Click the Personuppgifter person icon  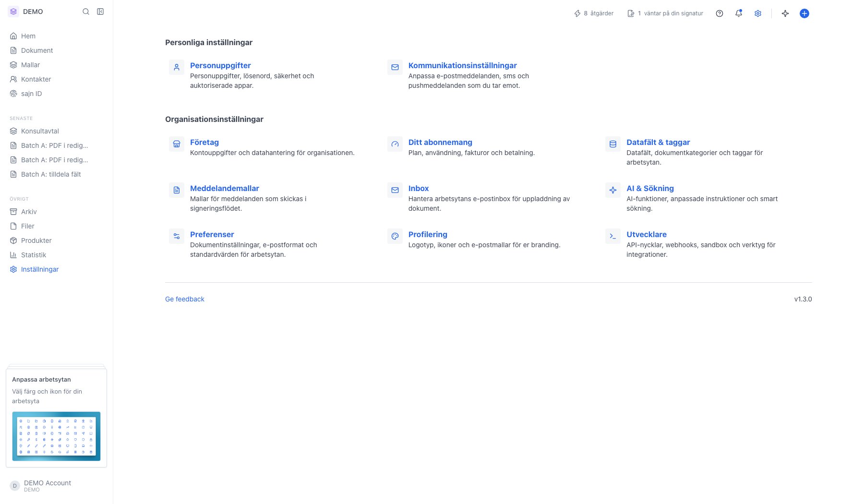(x=177, y=67)
